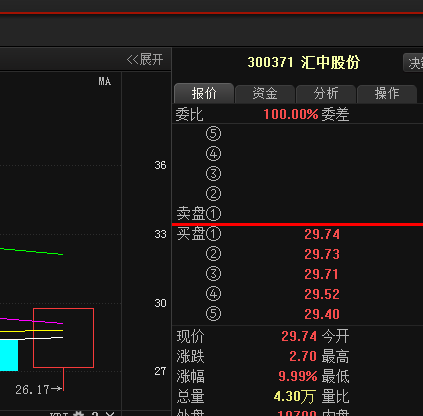
Task: Click the 决策 button near the stock title
Action: click(413, 63)
